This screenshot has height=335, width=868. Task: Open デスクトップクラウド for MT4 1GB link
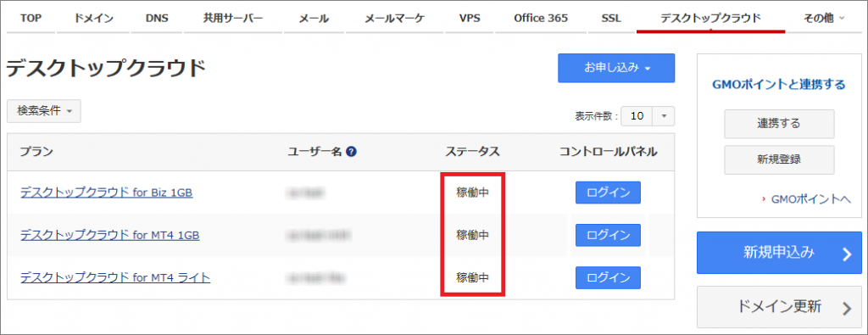pyautogui.click(x=110, y=235)
